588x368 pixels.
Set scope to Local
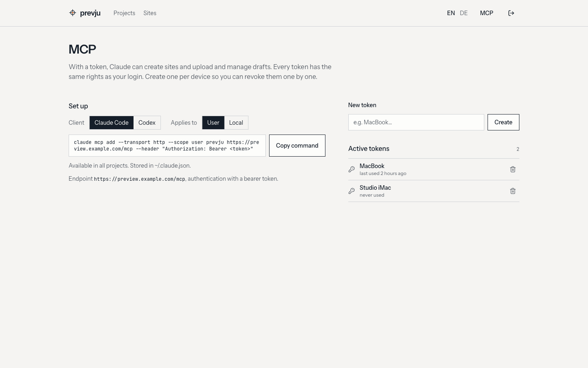click(236, 123)
